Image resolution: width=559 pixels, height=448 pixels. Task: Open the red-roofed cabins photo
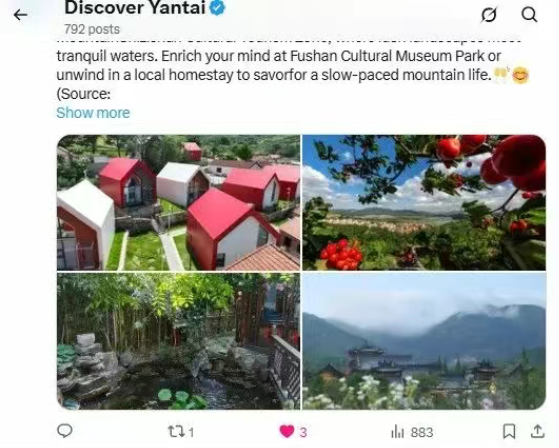[179, 202]
